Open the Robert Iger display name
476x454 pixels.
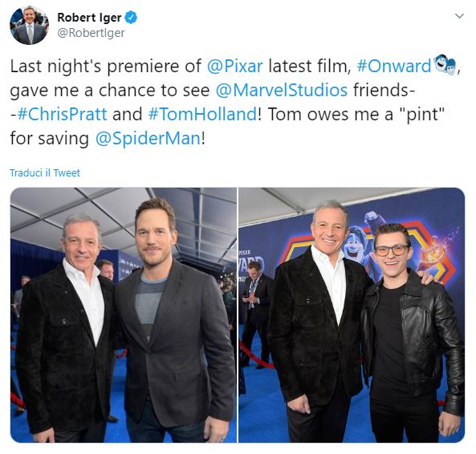pyautogui.click(x=89, y=18)
